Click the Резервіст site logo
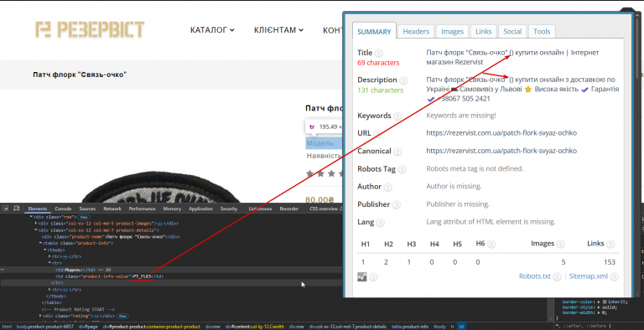This screenshot has width=644, height=330. pyautogui.click(x=90, y=29)
